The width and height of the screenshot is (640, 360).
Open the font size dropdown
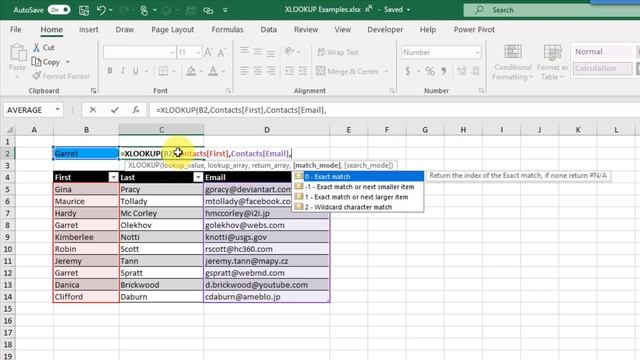[198, 52]
